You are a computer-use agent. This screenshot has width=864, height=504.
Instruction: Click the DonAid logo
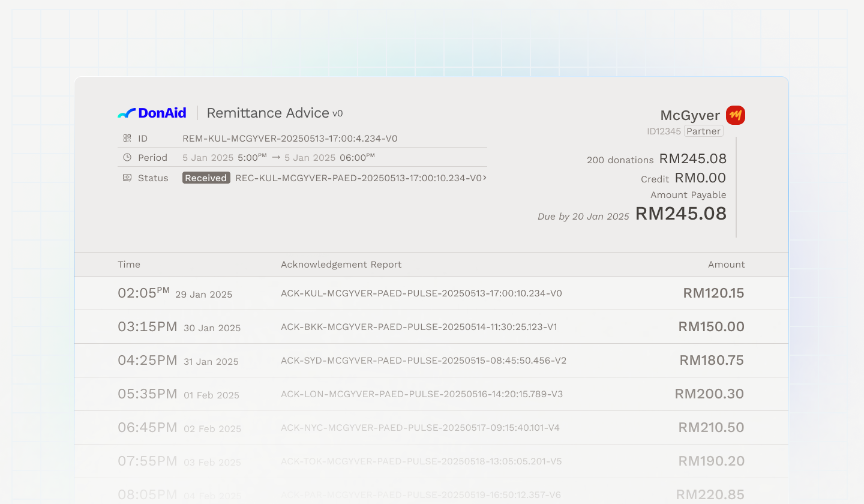[152, 113]
